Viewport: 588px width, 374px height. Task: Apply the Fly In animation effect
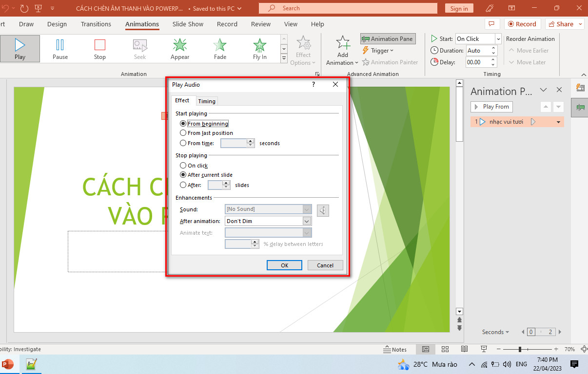tap(260, 49)
